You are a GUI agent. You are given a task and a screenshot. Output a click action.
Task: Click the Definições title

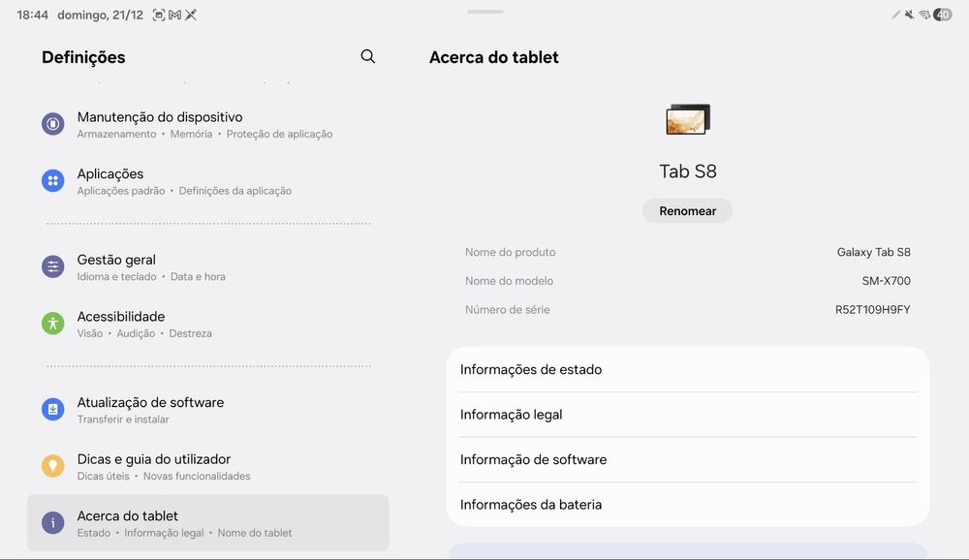coord(83,57)
